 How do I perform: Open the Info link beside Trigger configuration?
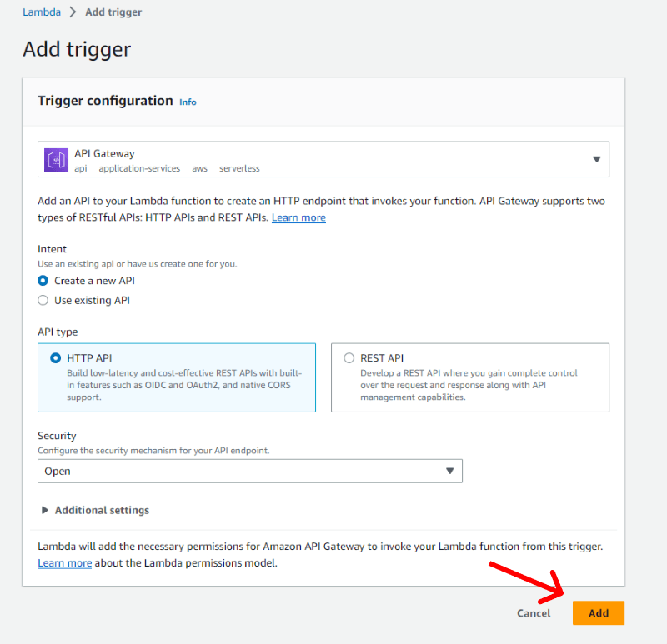(188, 102)
